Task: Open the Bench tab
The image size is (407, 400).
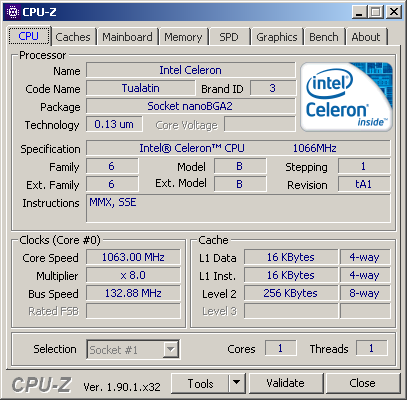Action: 324,37
